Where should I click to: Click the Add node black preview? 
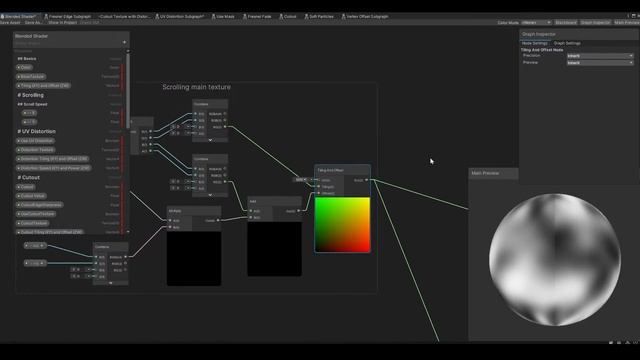(274, 249)
